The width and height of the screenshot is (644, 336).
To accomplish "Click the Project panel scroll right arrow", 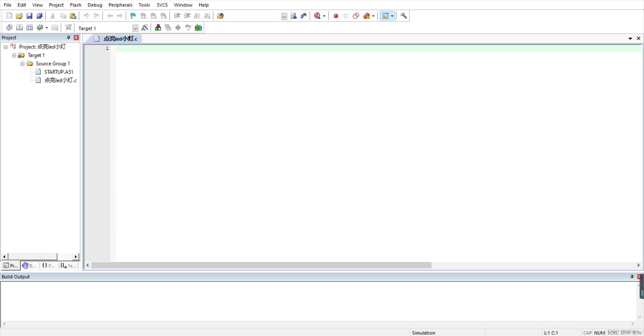I will click(76, 257).
